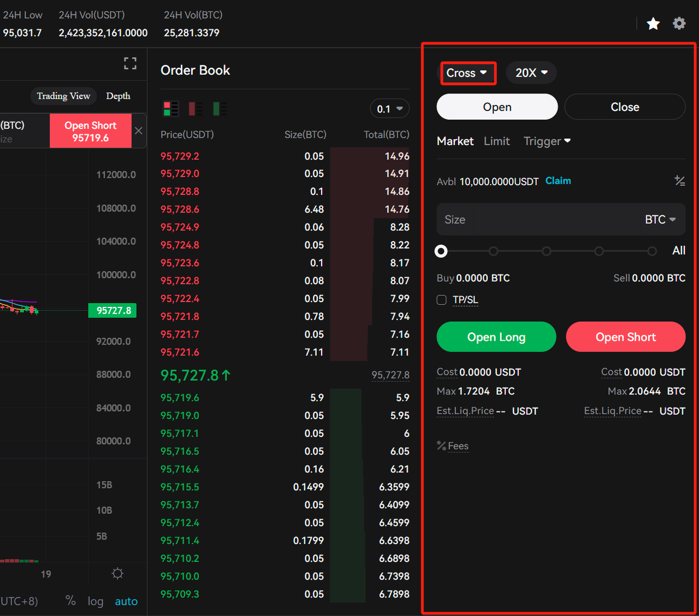Image resolution: width=699 pixels, height=616 pixels.
Task: Show sell orders only view
Action: tap(195, 109)
